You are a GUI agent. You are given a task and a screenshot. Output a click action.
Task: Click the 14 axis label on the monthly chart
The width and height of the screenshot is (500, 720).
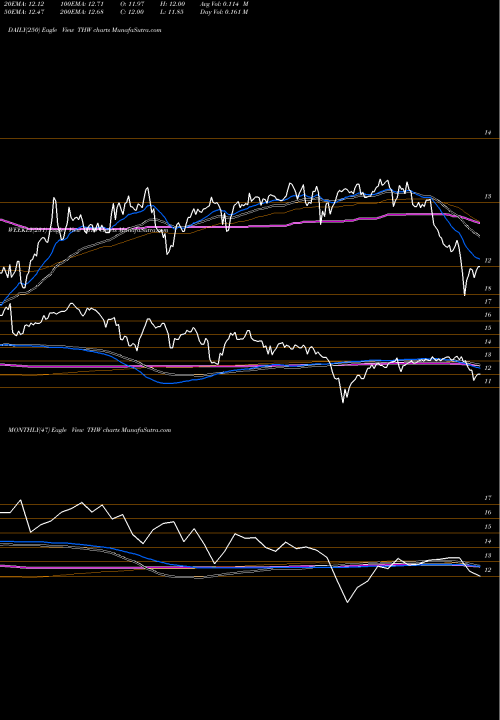488,541
